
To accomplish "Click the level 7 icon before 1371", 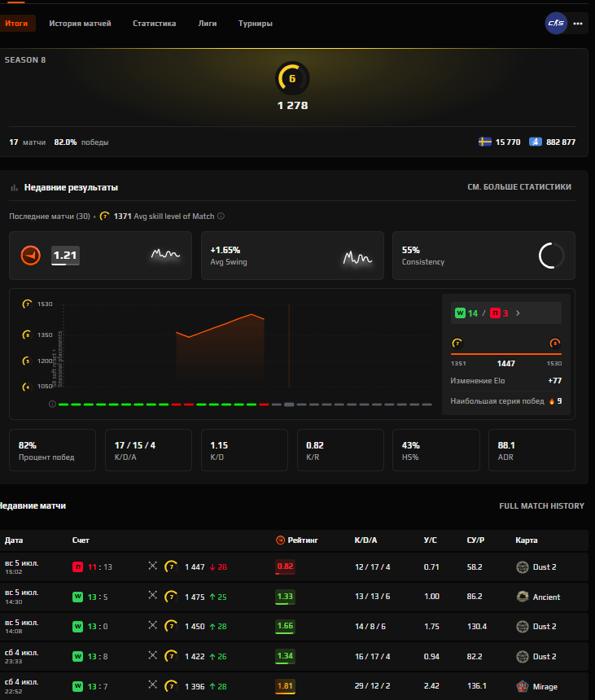I will [x=104, y=216].
